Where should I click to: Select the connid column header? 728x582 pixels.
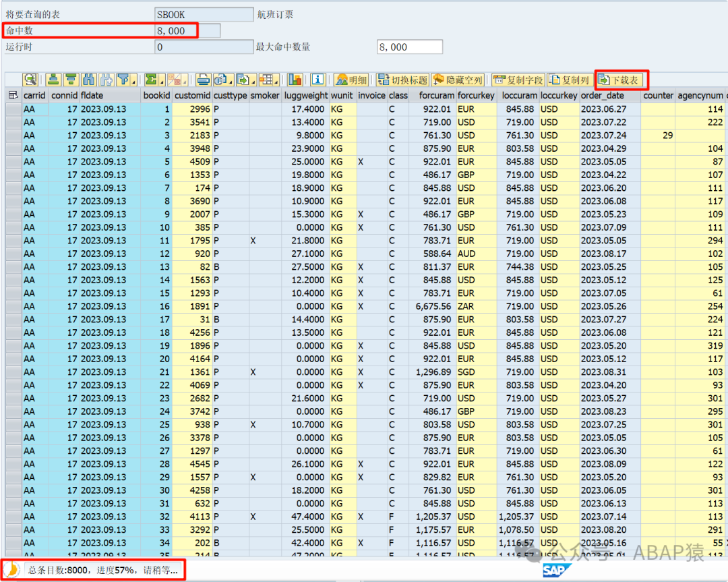pos(63,95)
